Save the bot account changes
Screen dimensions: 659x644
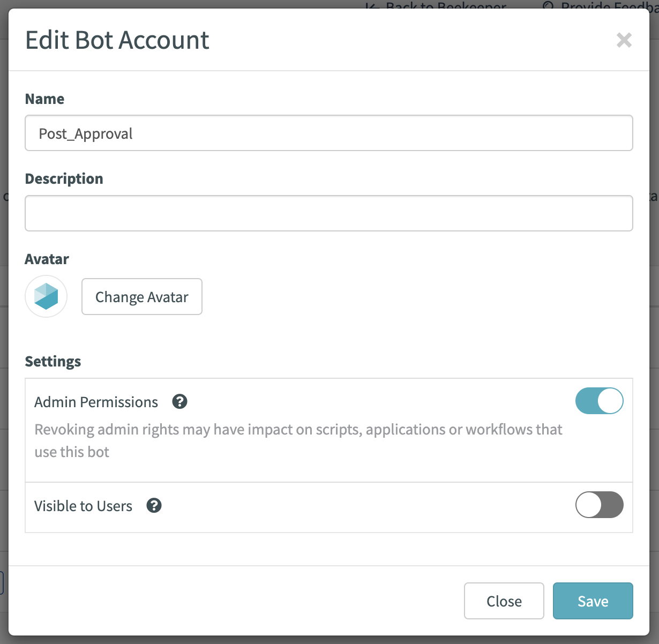[593, 601]
